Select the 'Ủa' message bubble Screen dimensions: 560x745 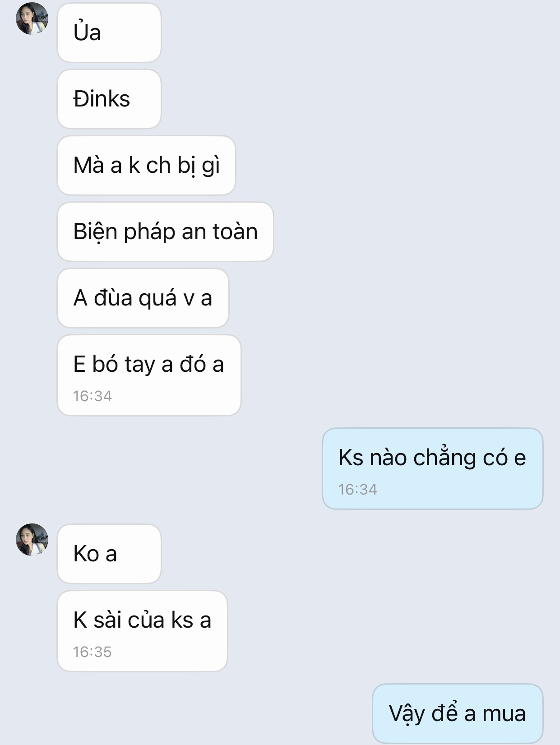tap(109, 32)
